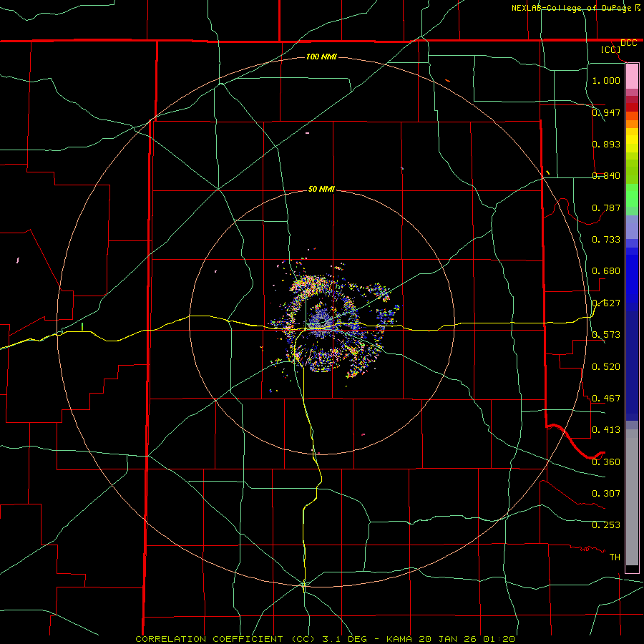Click the 0.680 color scale label
This screenshot has height=644, width=644.
pyautogui.click(x=606, y=271)
